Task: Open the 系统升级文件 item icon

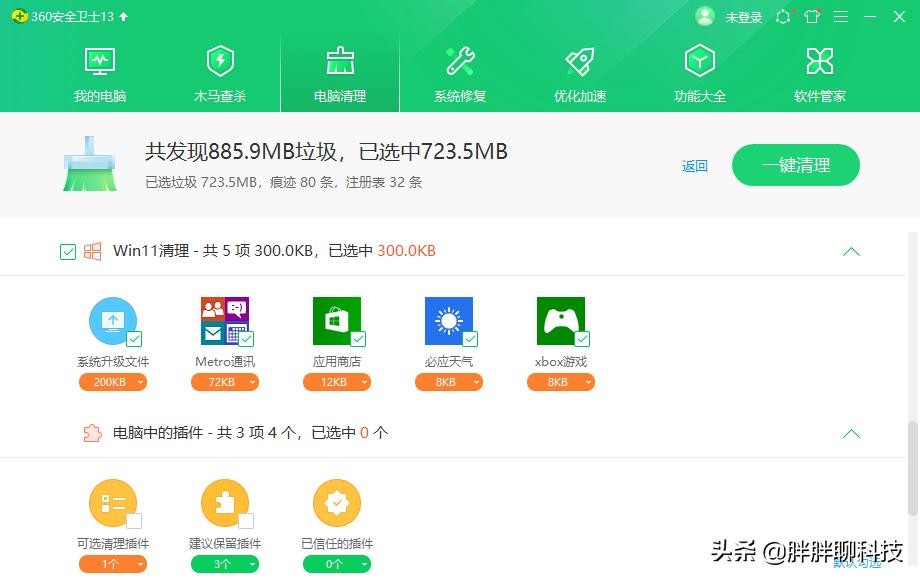Action: 113,320
